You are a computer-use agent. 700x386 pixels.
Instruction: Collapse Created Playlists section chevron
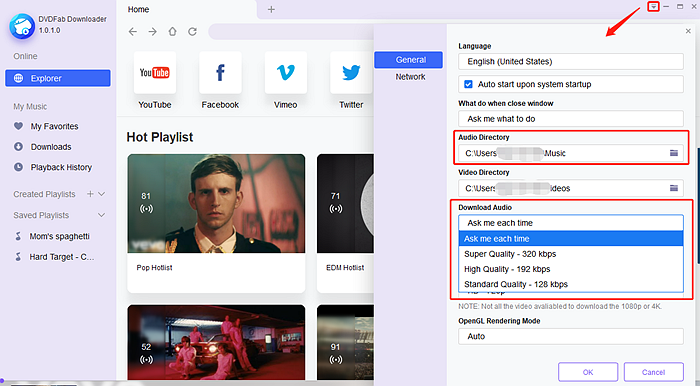[101, 194]
